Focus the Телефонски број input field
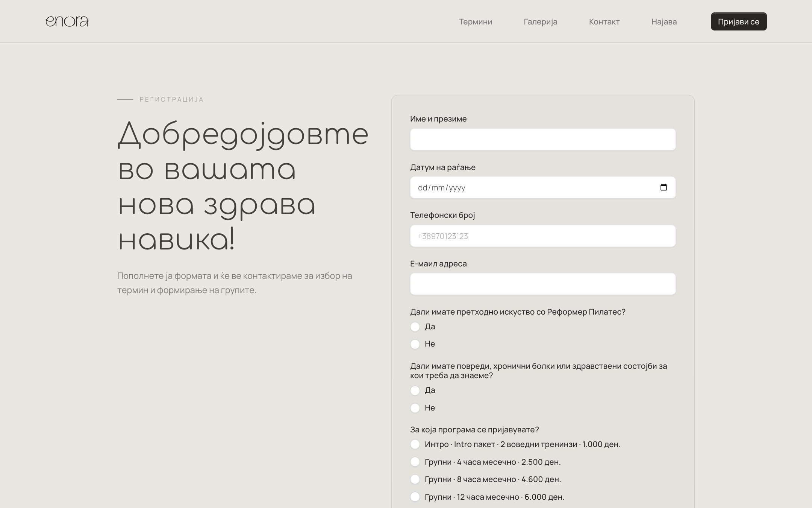Viewport: 812px width, 508px height. pos(543,236)
